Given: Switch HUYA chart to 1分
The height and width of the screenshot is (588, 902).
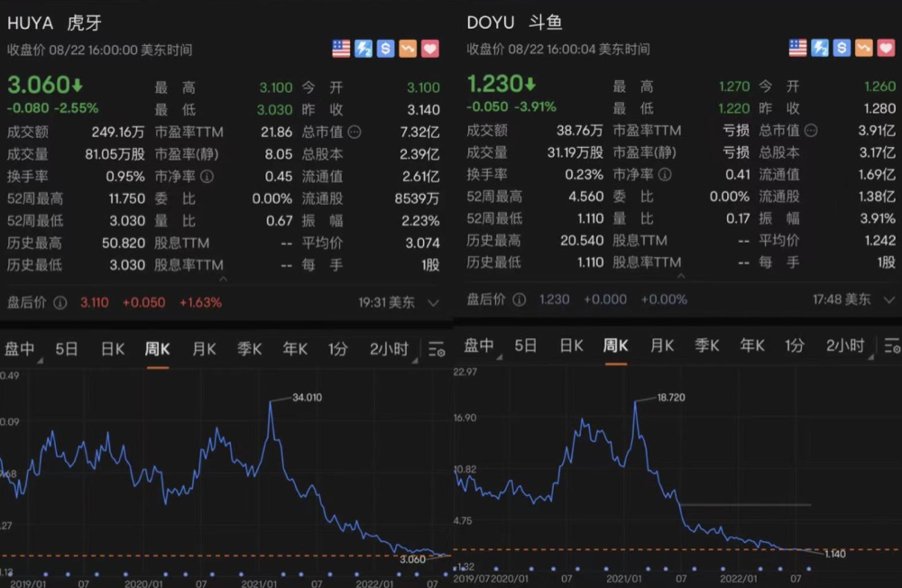Looking at the screenshot, I should click(338, 349).
